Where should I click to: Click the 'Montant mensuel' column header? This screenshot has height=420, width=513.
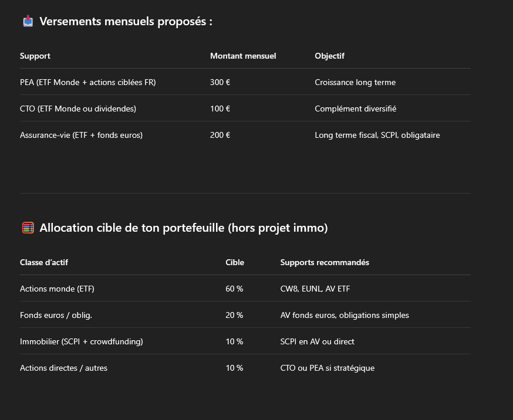click(x=243, y=56)
